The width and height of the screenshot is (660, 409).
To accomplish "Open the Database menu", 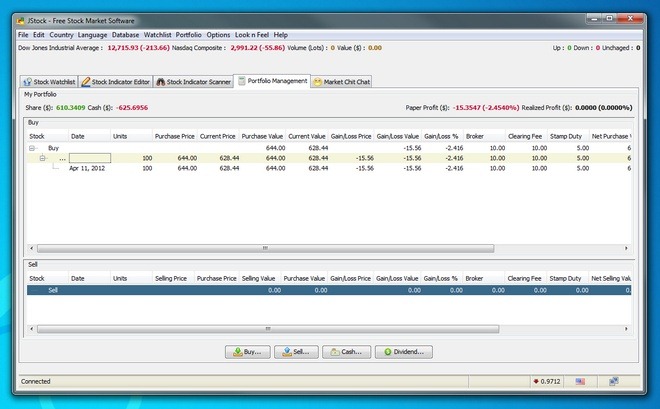I will pos(125,35).
